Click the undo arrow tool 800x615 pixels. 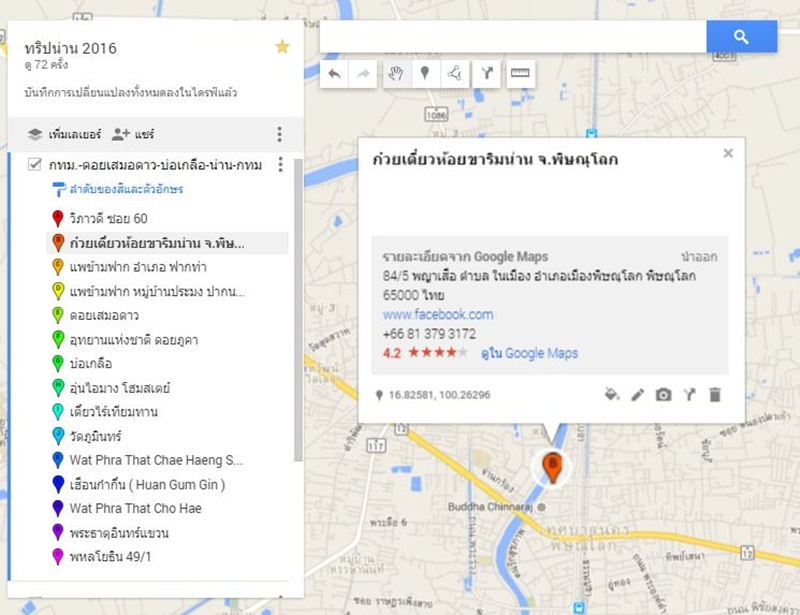point(334,74)
